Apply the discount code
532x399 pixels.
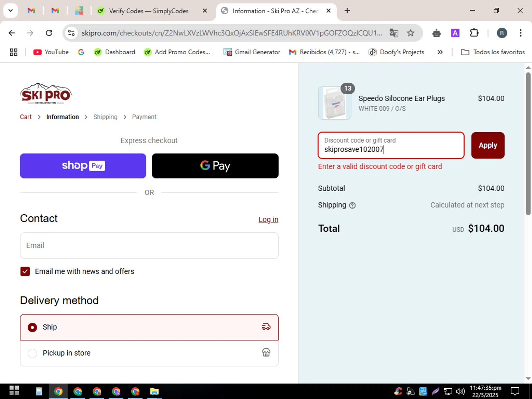point(488,145)
